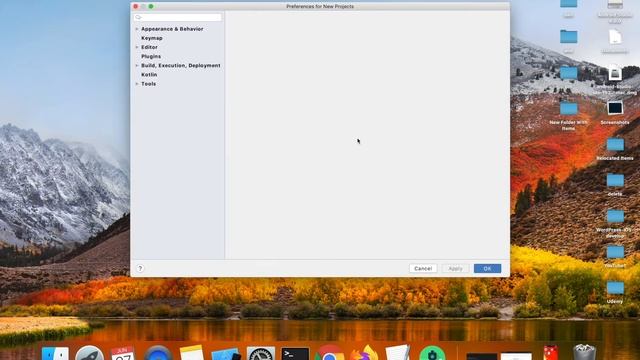640x360 pixels.
Task: Open the Plugins settings page
Action: (x=151, y=56)
